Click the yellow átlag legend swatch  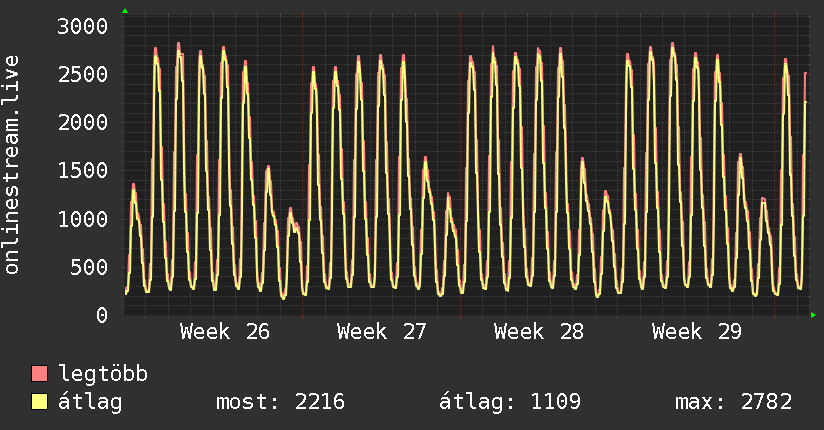[39, 401]
